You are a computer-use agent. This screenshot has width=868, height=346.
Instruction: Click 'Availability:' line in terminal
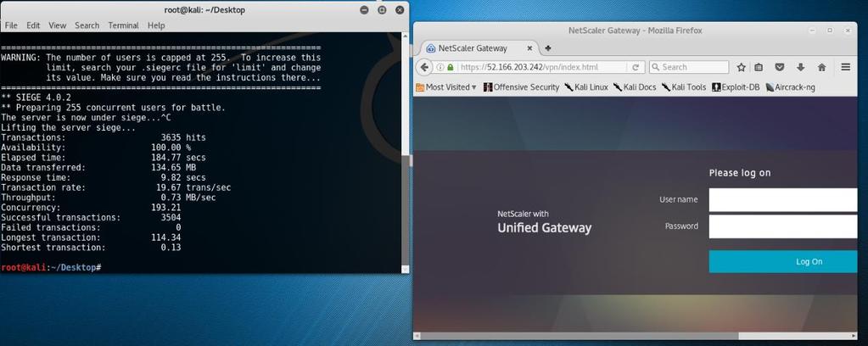[96, 148]
